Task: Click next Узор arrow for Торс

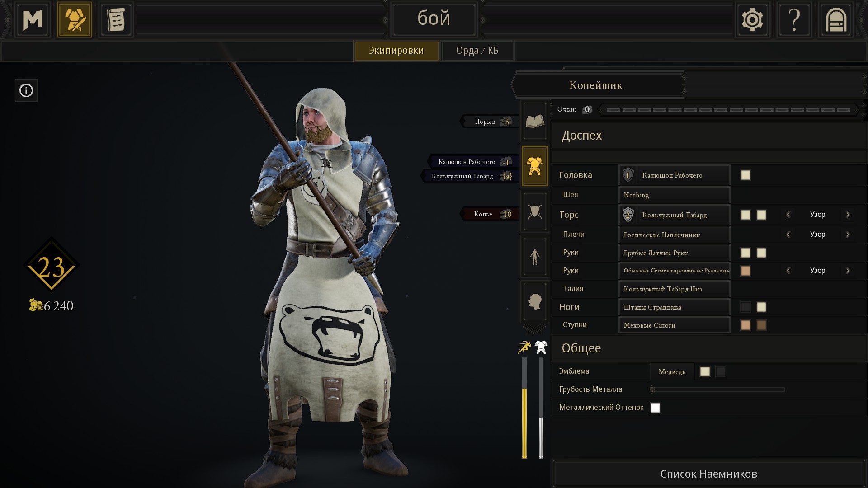Action: [x=848, y=215]
